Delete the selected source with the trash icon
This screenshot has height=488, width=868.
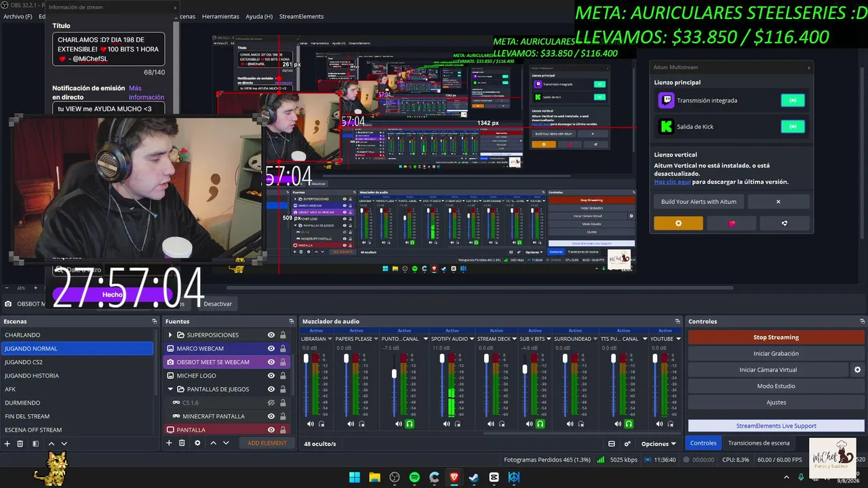click(x=182, y=443)
